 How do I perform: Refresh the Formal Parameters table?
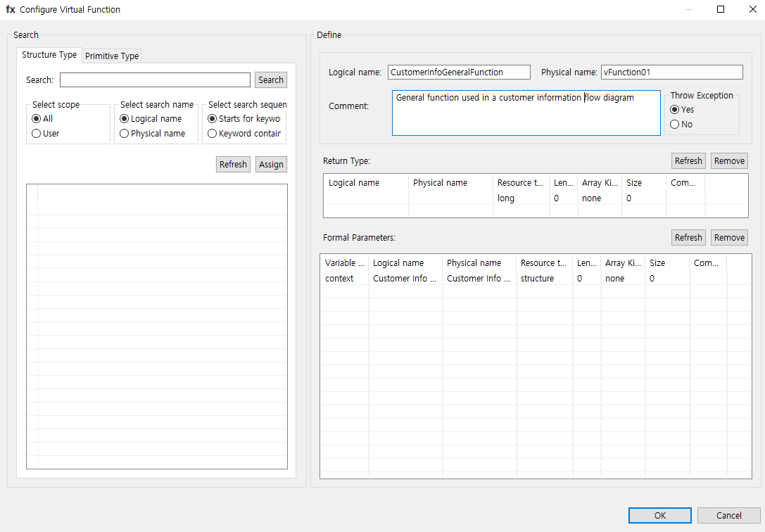[688, 238]
